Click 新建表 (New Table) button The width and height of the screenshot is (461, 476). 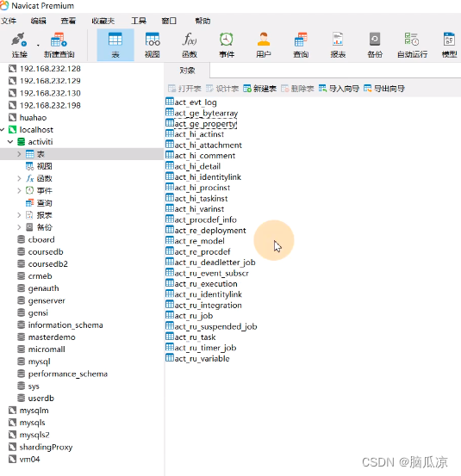click(260, 89)
